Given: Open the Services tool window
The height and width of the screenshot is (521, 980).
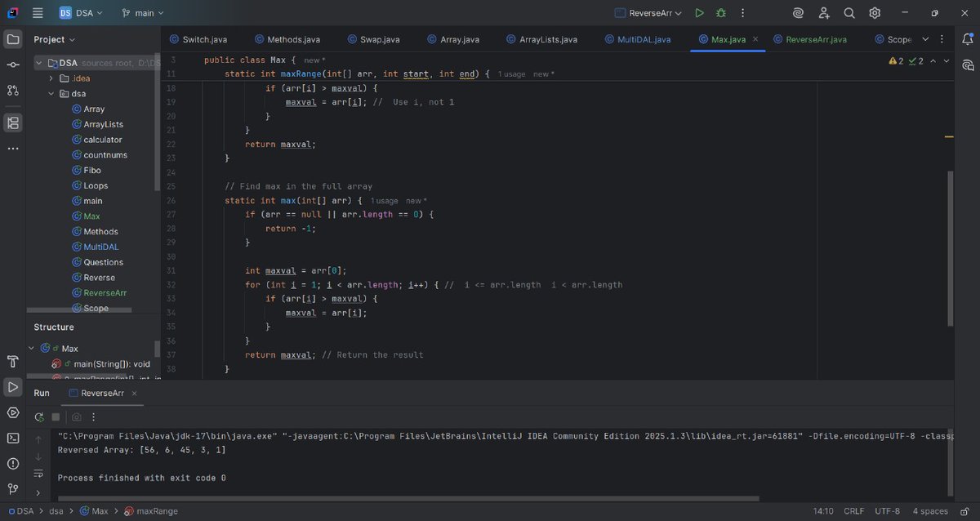Looking at the screenshot, I should point(13,412).
